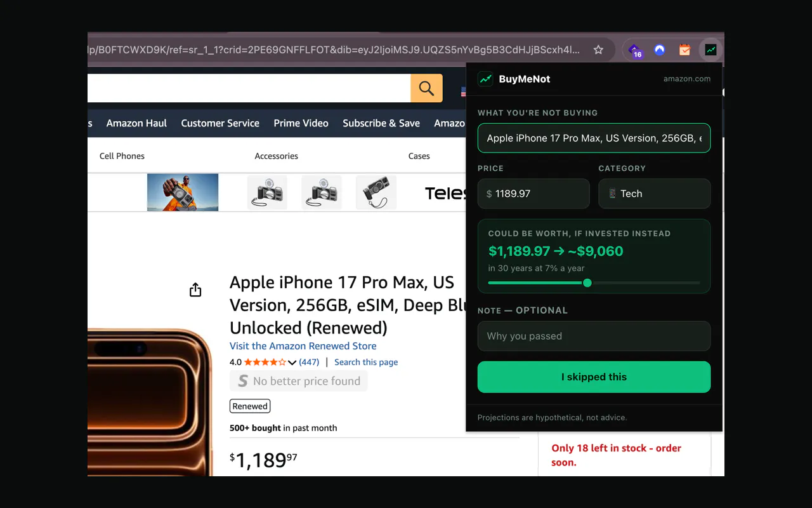Click the 'I skipped this' button
The image size is (812, 508).
click(x=594, y=377)
